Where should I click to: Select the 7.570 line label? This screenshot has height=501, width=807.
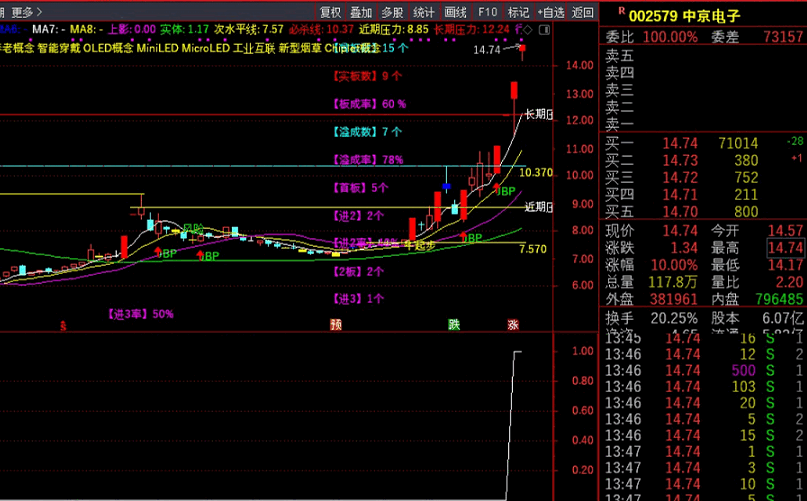coord(533,249)
